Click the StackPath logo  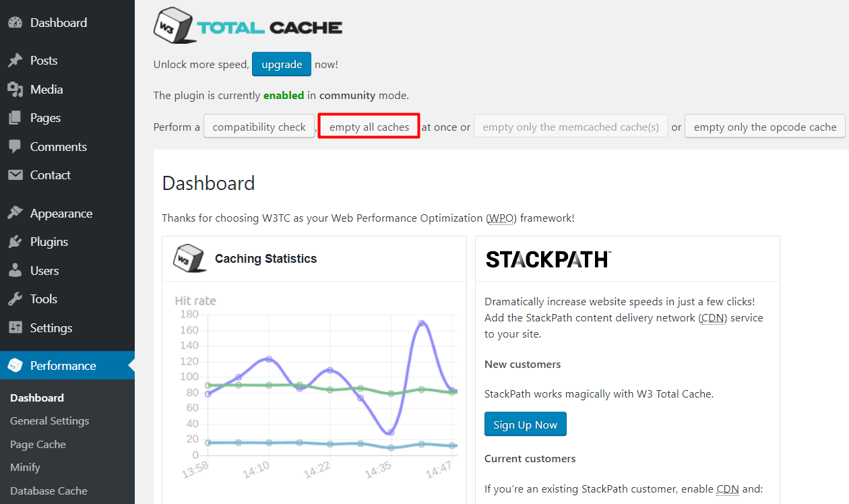[x=548, y=259]
